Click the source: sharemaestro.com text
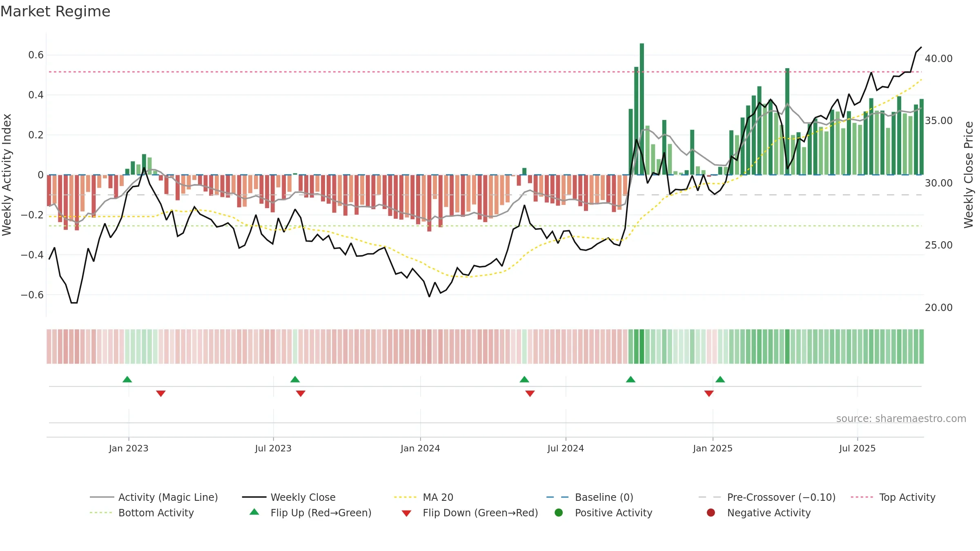The width and height of the screenshot is (980, 551). pos(901,418)
